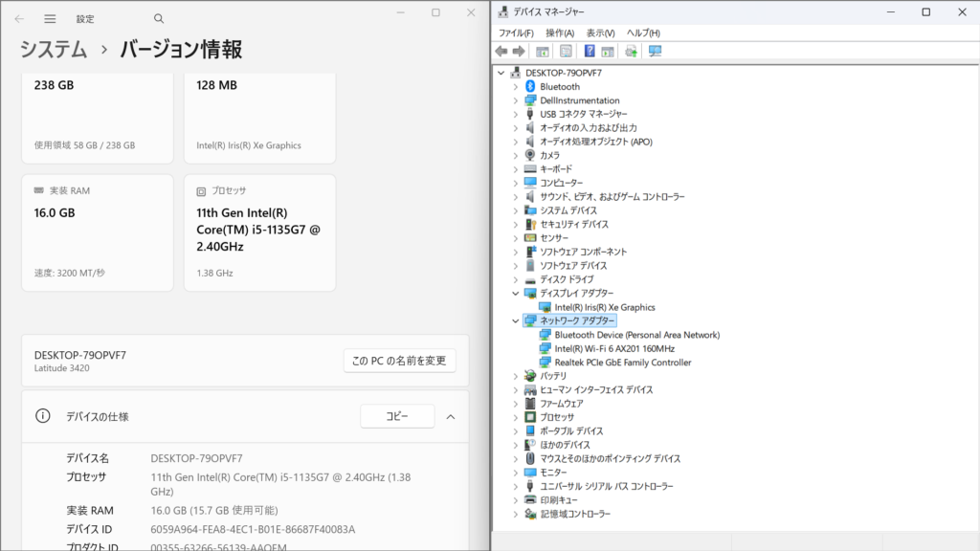This screenshot has width=980, height=551.
Task: Open the 表示(V) menu
Action: 600,33
